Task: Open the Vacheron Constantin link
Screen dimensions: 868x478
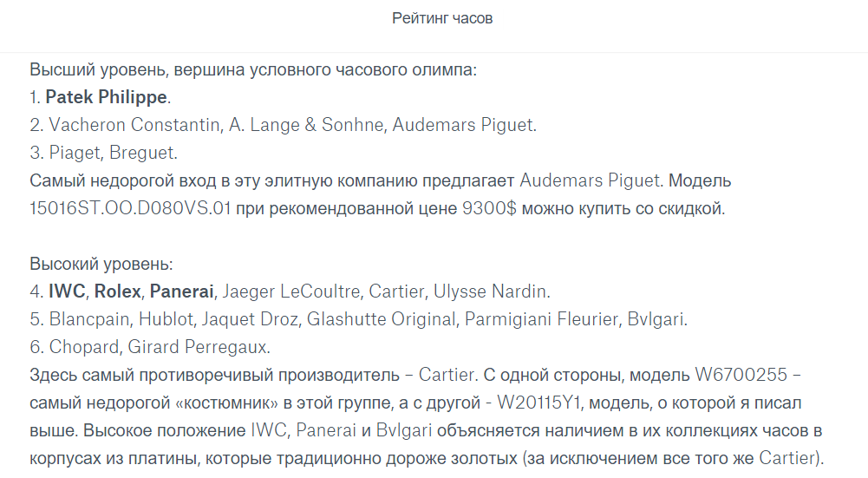Action: click(x=134, y=125)
